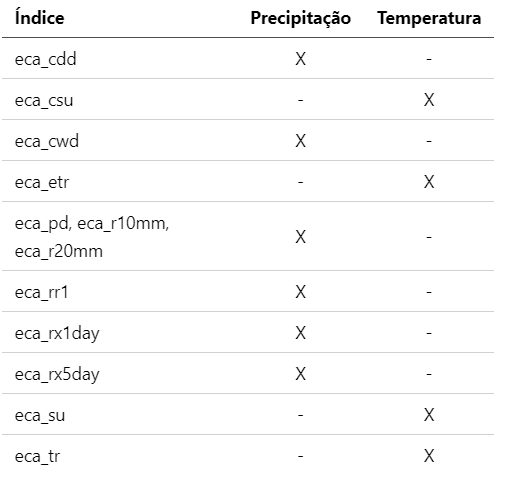Screen dimensions: 509x479
Task: Click the Temperatura X mark for eca_tr
Action: click(x=429, y=456)
